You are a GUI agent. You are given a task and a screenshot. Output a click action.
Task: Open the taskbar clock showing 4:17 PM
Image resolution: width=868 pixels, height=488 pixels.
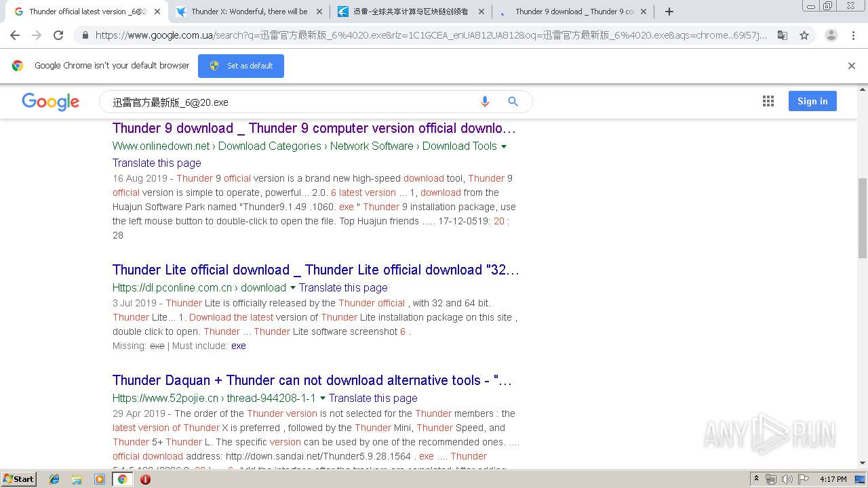pos(833,479)
